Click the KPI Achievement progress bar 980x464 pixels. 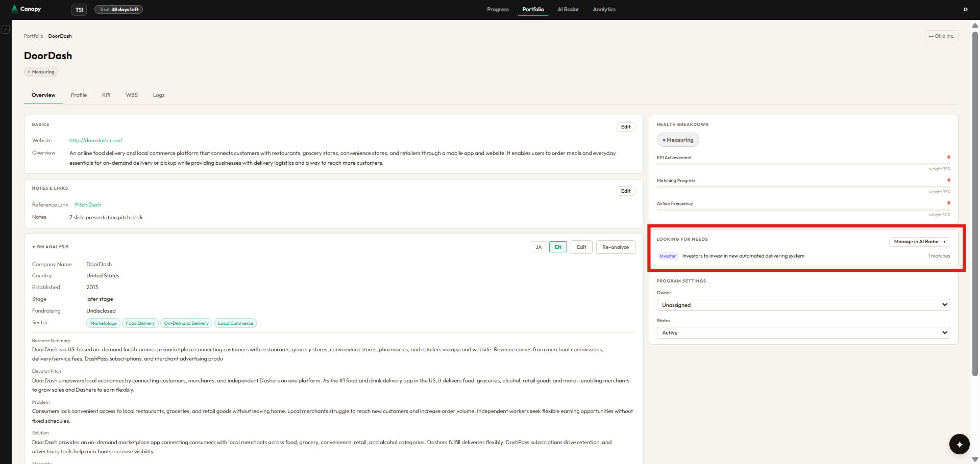click(803, 164)
